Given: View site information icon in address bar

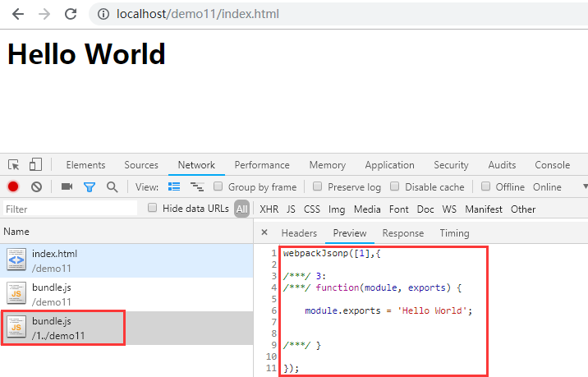Looking at the screenshot, I should 103,14.
